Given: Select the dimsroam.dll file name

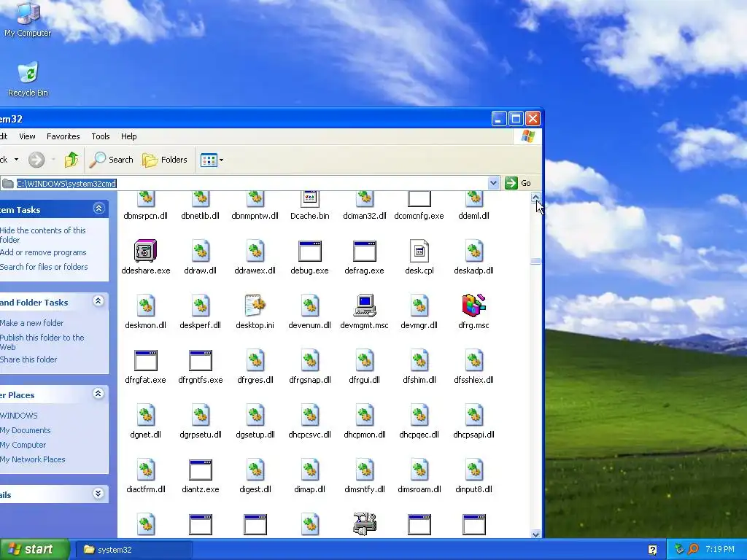Looking at the screenshot, I should (419, 489).
